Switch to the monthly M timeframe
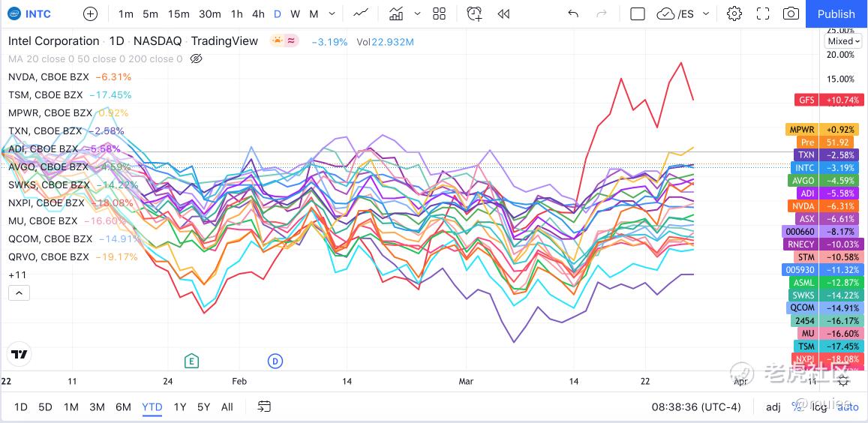 (x=314, y=13)
